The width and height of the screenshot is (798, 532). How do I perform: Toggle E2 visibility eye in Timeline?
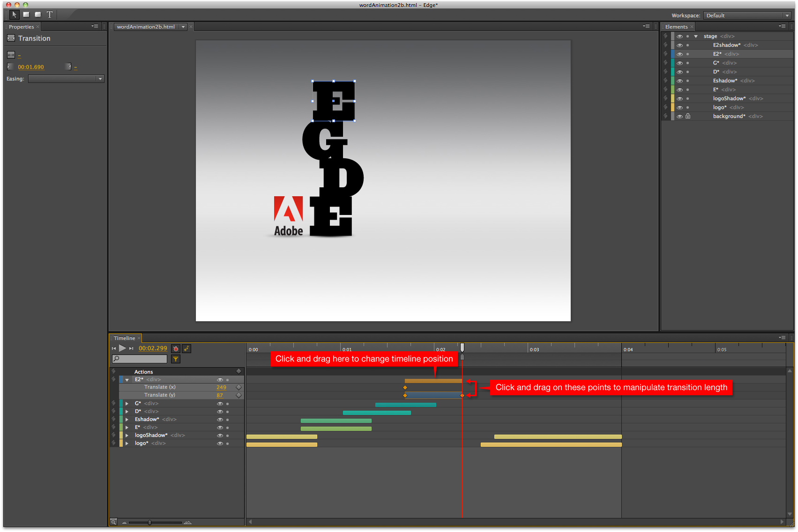click(x=220, y=380)
